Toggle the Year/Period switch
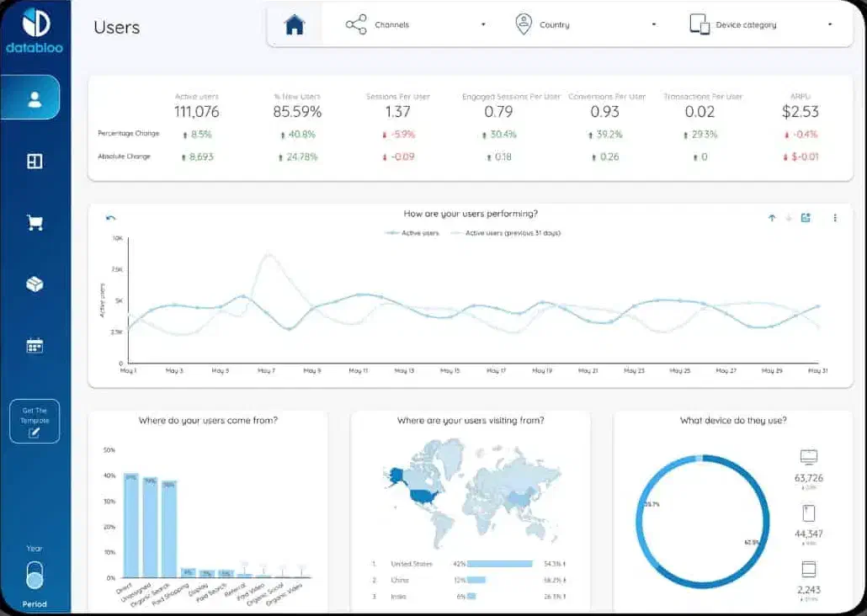The width and height of the screenshot is (867, 616). tap(35, 576)
